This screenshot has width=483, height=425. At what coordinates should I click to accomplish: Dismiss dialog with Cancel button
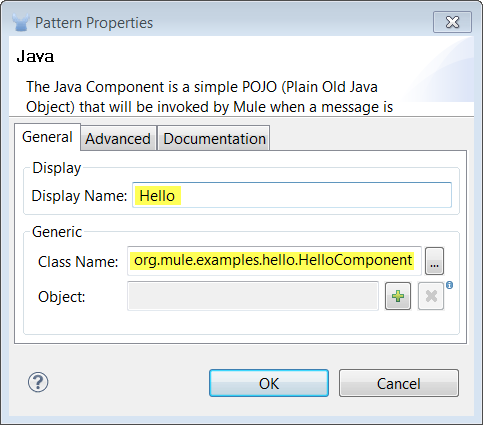(x=399, y=383)
